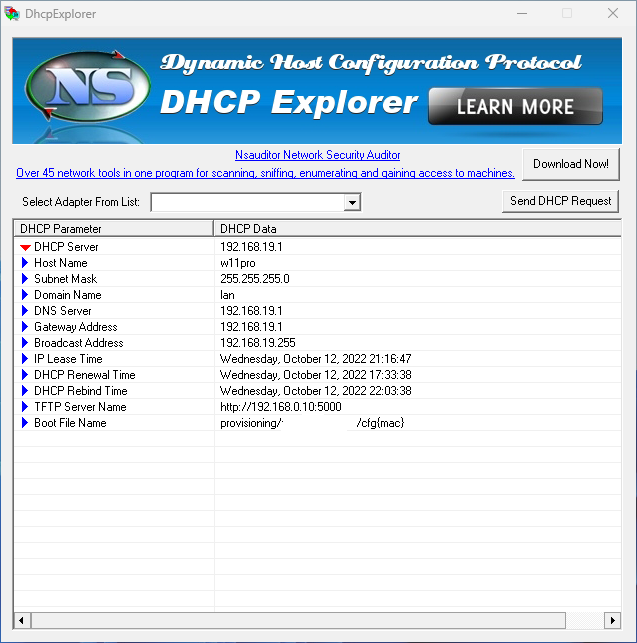Click the blue arrow beside TFTP Server Name
Viewport: 637px width, 643px height.
[25, 407]
